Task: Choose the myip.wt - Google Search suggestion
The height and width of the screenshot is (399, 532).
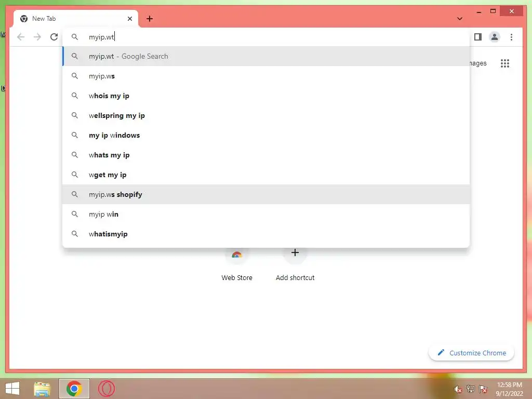Action: 267,56
